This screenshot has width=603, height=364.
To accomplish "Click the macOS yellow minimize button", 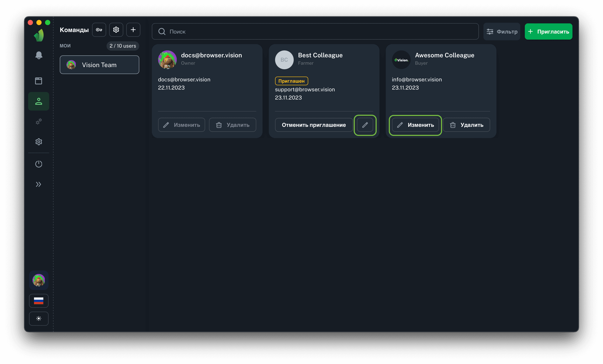I will click(x=39, y=23).
